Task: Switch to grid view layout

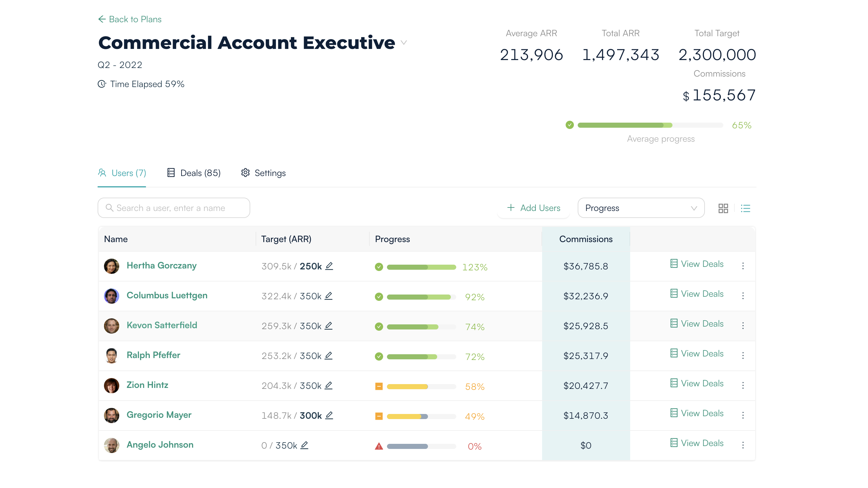Action: click(723, 208)
